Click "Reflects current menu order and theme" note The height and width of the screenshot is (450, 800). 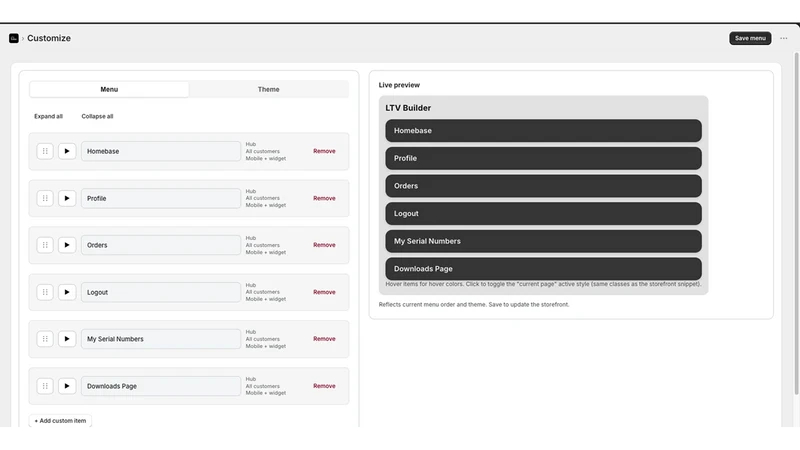473,305
